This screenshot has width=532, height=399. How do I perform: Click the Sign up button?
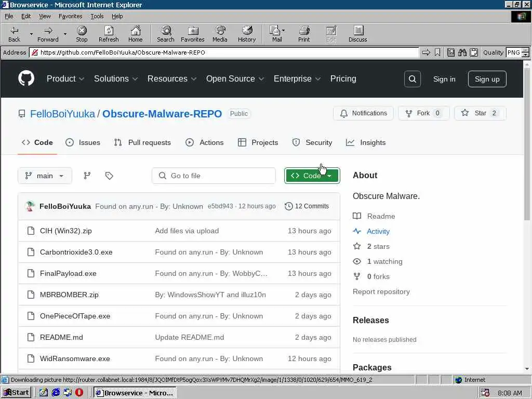coord(487,79)
